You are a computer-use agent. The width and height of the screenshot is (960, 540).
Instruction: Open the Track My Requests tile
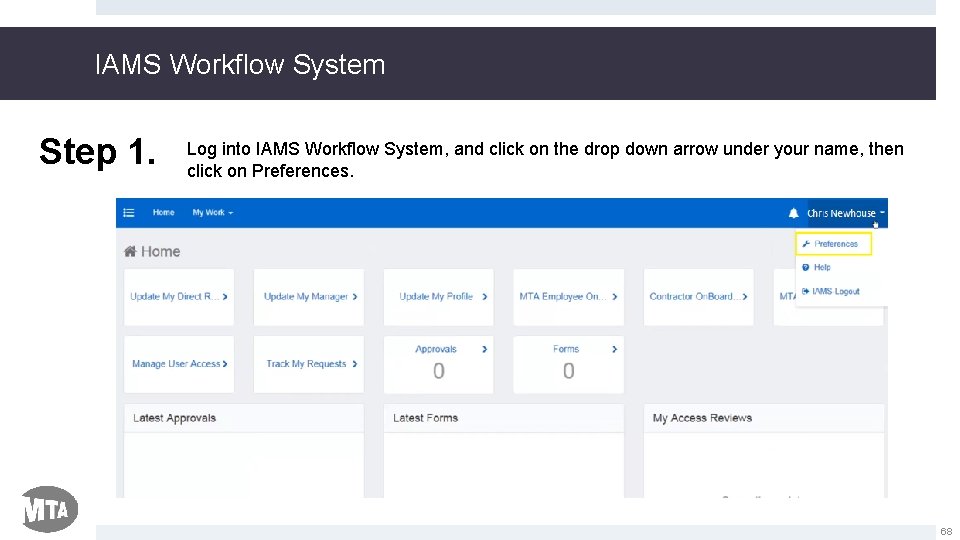[309, 364]
